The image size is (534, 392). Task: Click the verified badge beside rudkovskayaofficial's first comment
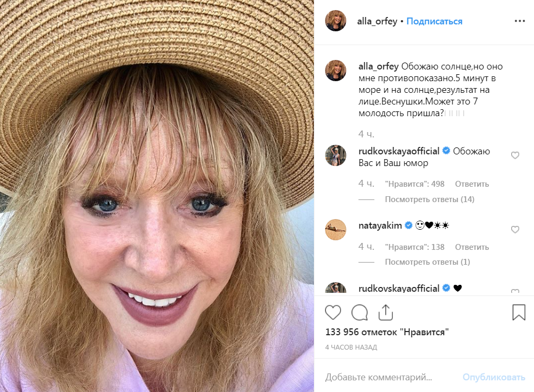tap(446, 151)
